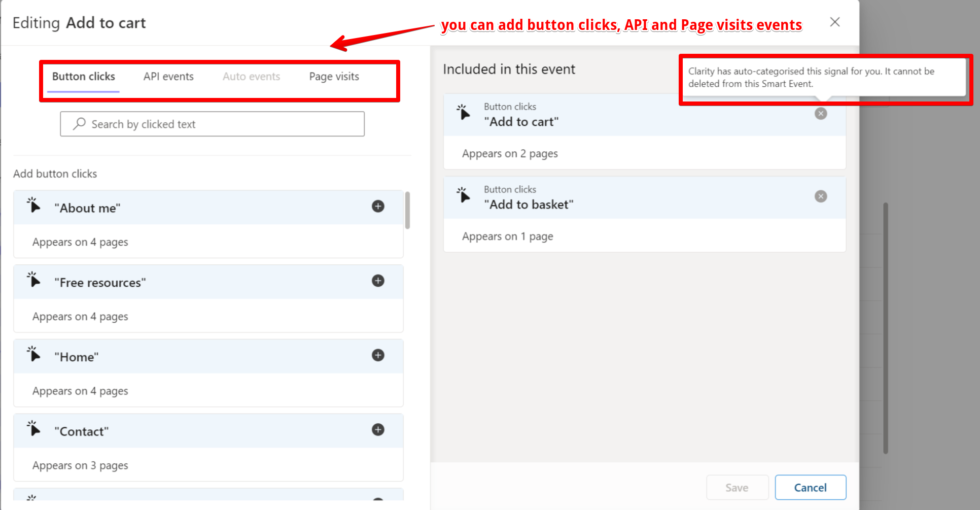Click the cursor icon next to "Add to cart" signal
Image resolution: width=980 pixels, height=510 pixels.
point(464,113)
